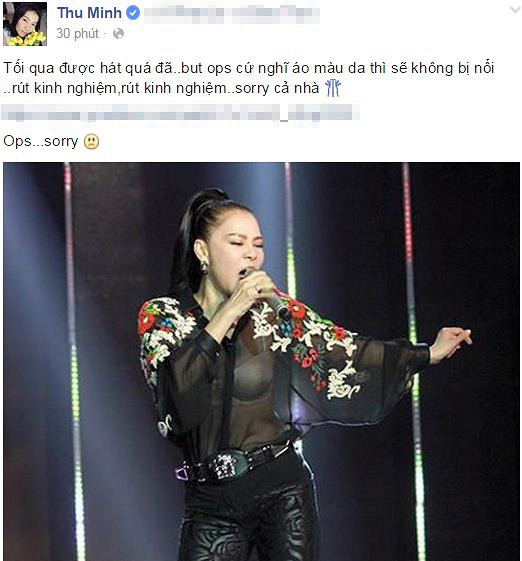This screenshot has width=522, height=561.
Task: Click the blurred link line below the post text
Action: click(180, 112)
